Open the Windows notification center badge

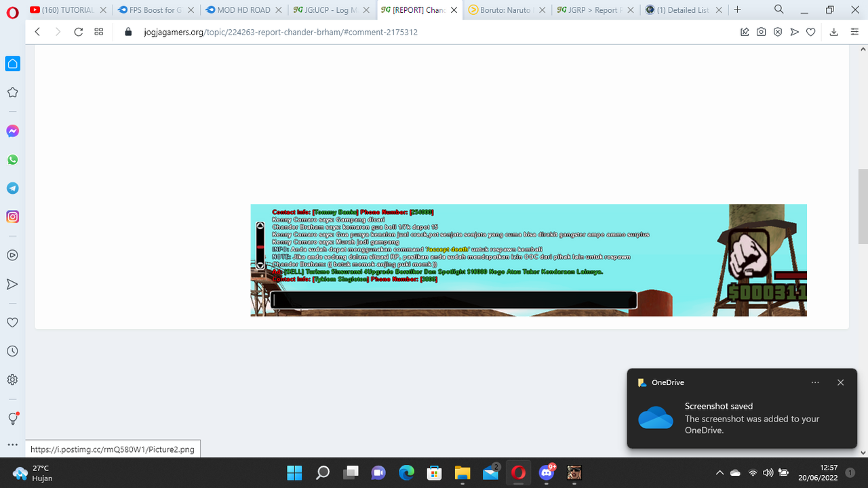850,472
